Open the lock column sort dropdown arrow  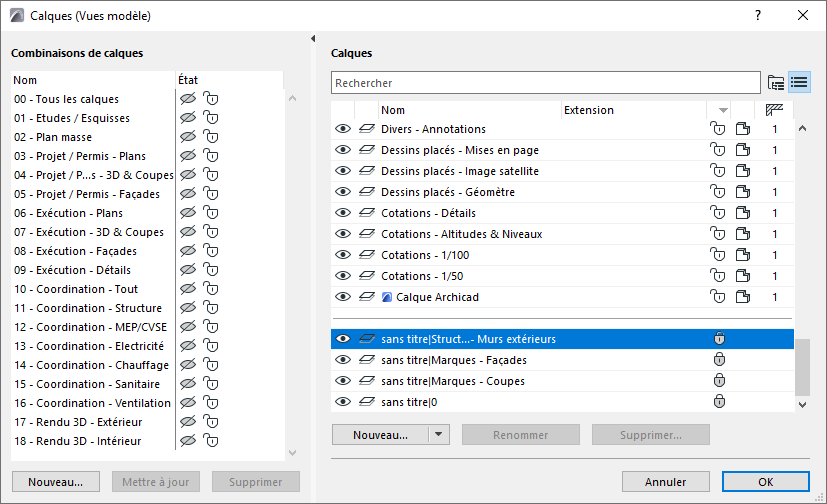tap(723, 110)
